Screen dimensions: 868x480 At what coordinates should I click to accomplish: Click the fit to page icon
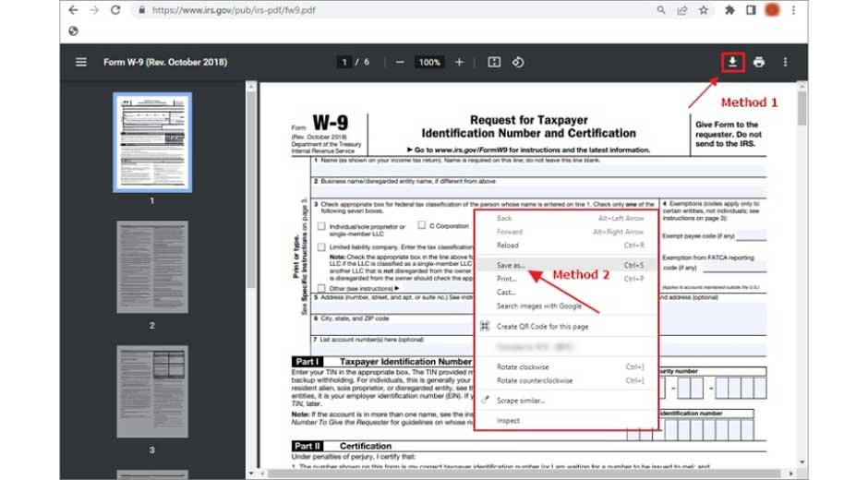(493, 62)
